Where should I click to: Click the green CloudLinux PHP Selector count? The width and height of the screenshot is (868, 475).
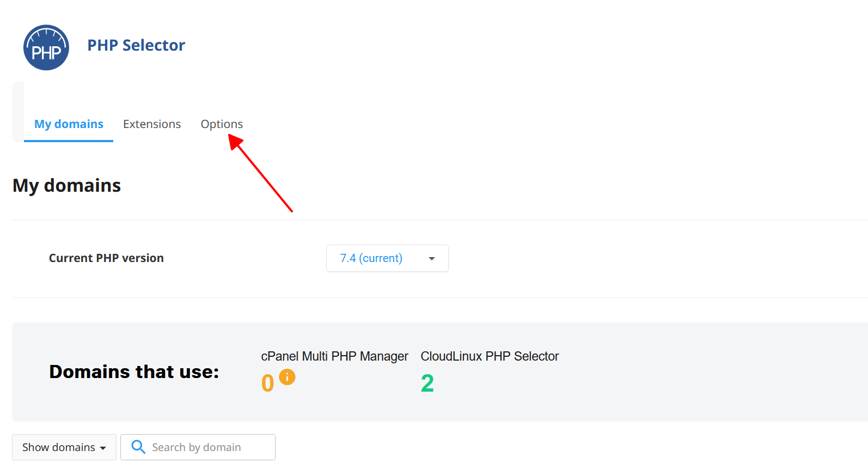click(427, 383)
